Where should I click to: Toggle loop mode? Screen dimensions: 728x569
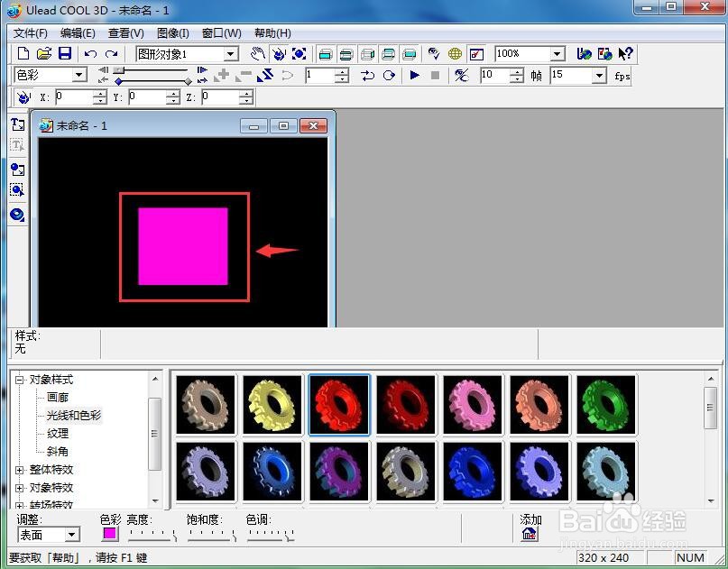pos(389,75)
